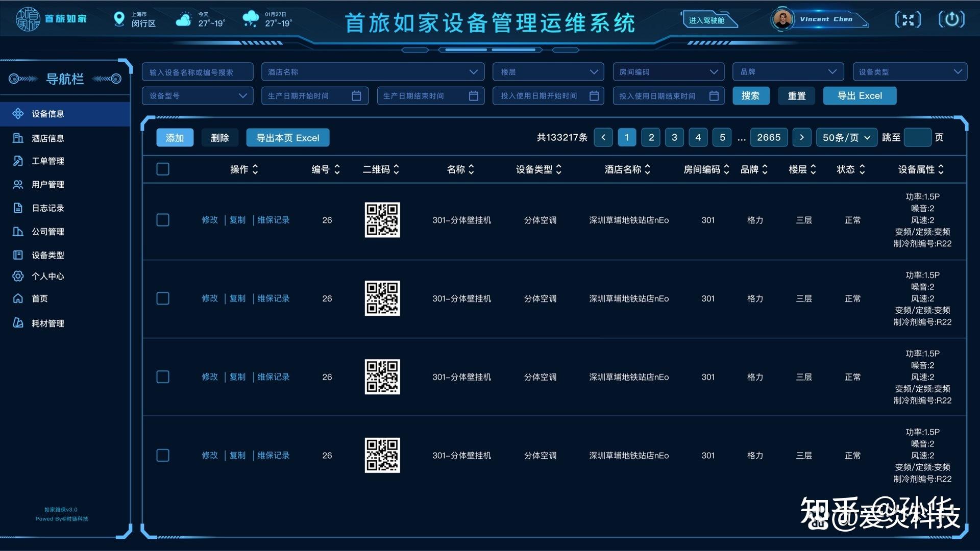Open the first row's QR code
Screen dimensions: 980x551
(382, 220)
